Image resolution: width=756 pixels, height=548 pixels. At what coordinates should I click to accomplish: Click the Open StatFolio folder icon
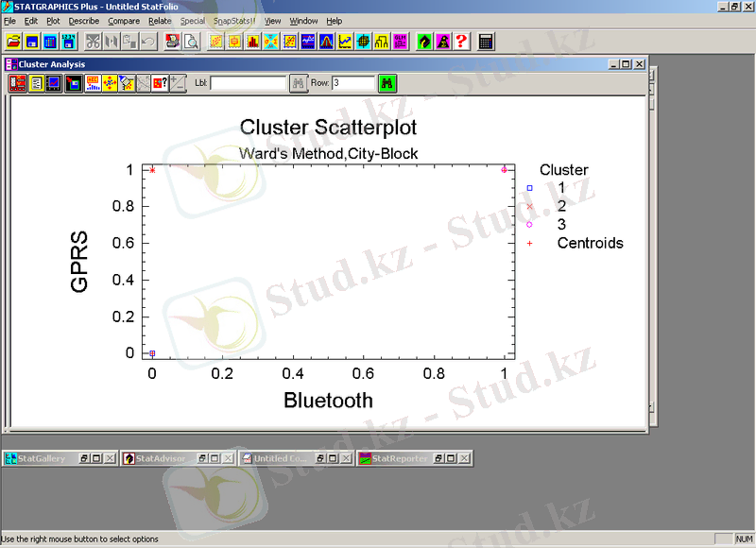(13, 42)
